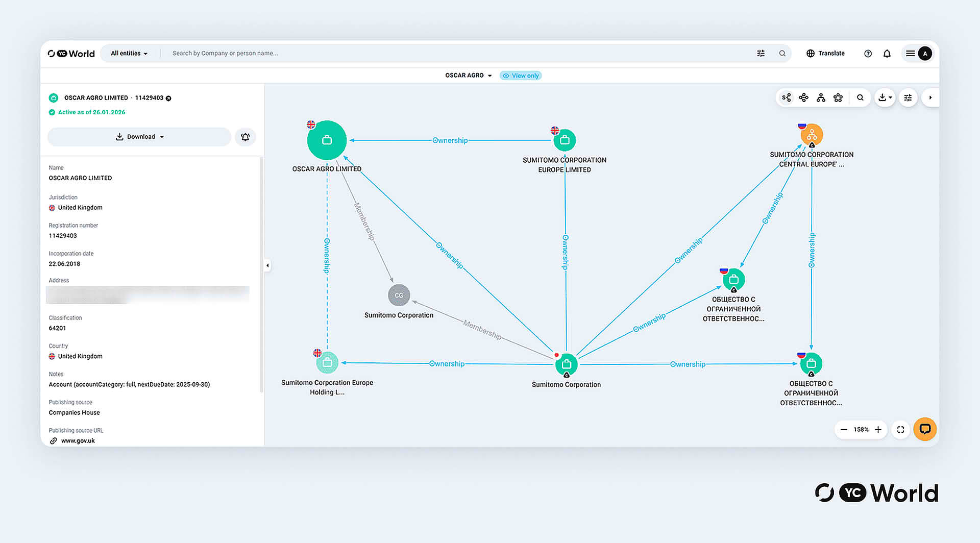Open the All entities dropdown

tap(129, 54)
